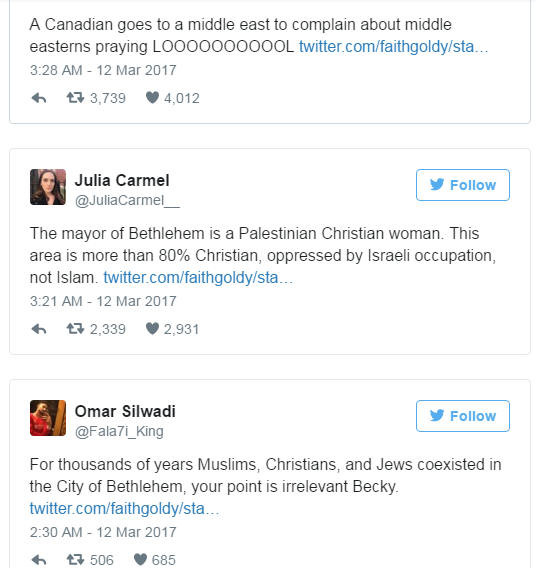Open faithgoldy link in Julia Carmel's tweet
536x568 pixels.
pyautogui.click(x=198, y=278)
